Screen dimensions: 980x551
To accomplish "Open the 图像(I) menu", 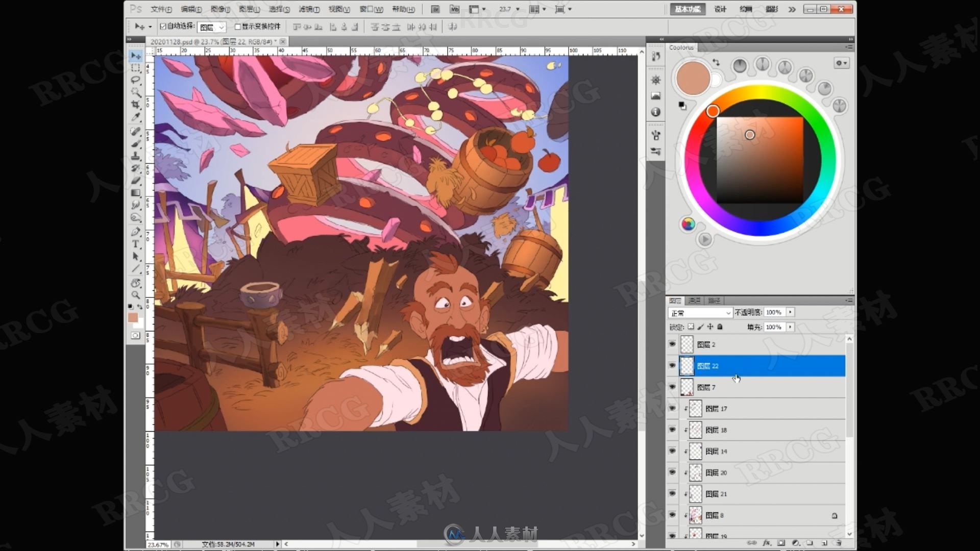I will [220, 9].
